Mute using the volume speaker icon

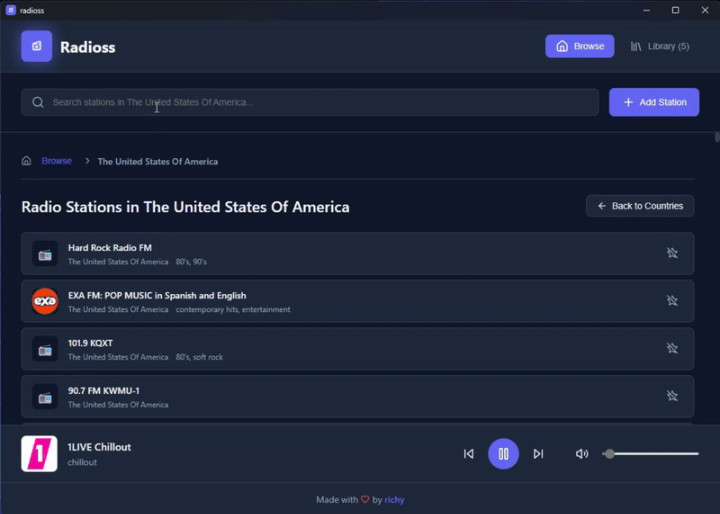click(x=582, y=454)
